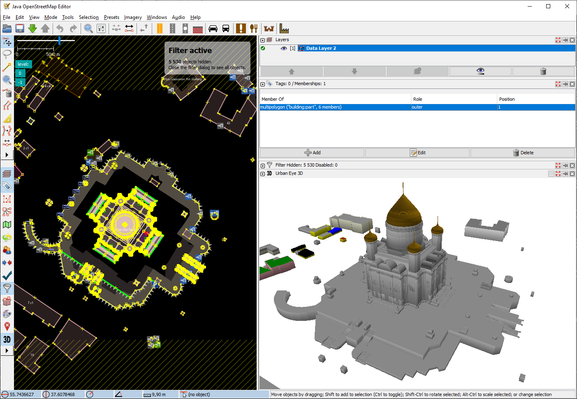Click the blue zoom slider handle on map

pyautogui.click(x=59, y=40)
